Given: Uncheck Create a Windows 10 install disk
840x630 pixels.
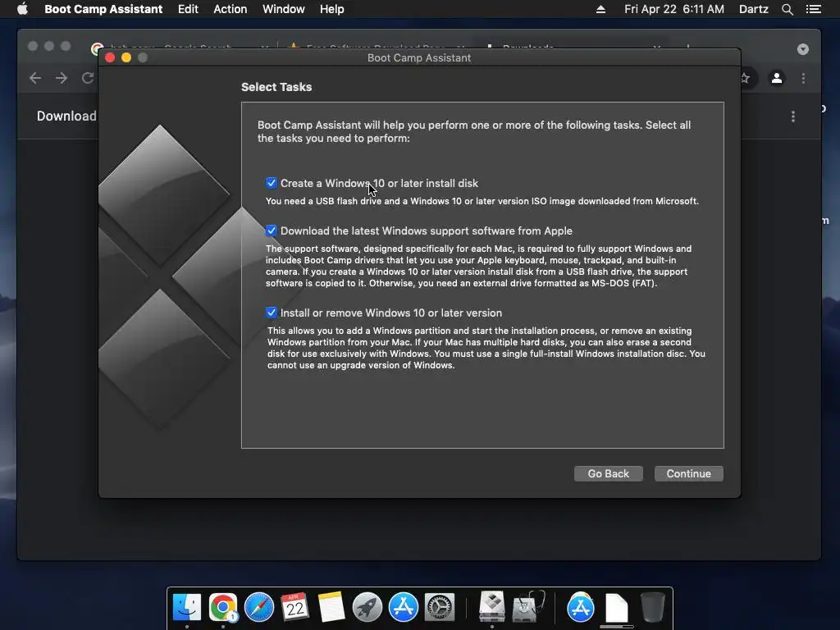Looking at the screenshot, I should (271, 183).
